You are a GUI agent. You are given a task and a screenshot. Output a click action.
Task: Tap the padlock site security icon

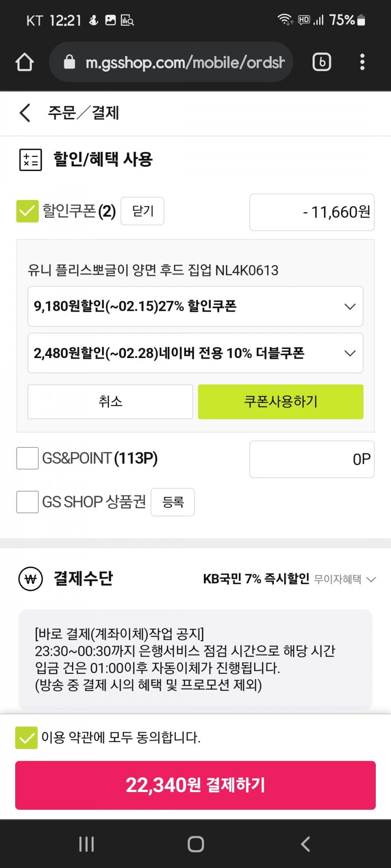point(70,62)
